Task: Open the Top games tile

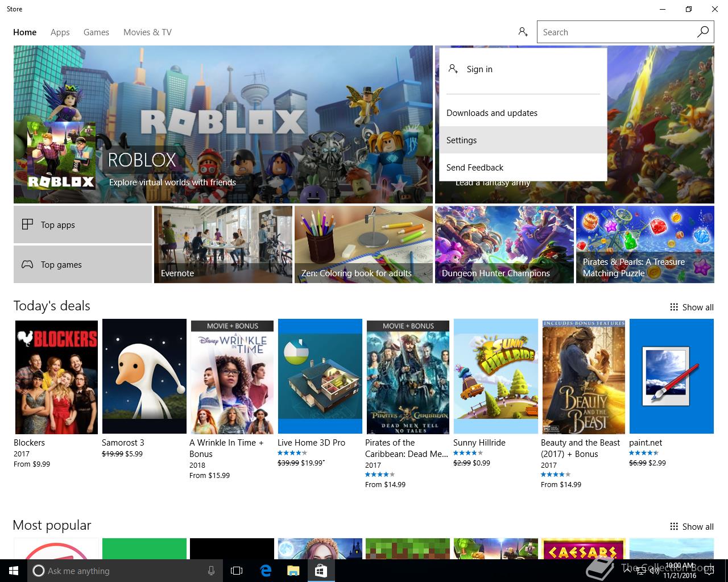Action: pos(82,264)
